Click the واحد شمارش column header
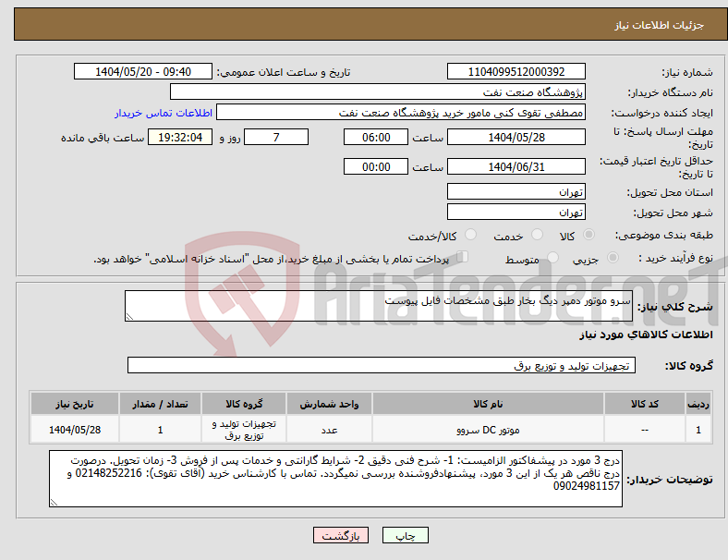This screenshot has height=560, width=728. coord(329,404)
